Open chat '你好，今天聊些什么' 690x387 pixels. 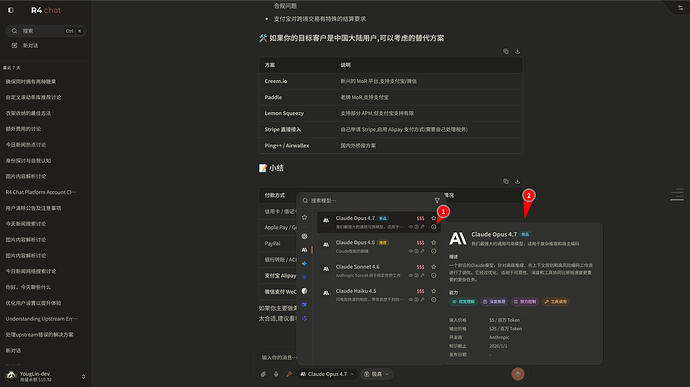(x=28, y=287)
